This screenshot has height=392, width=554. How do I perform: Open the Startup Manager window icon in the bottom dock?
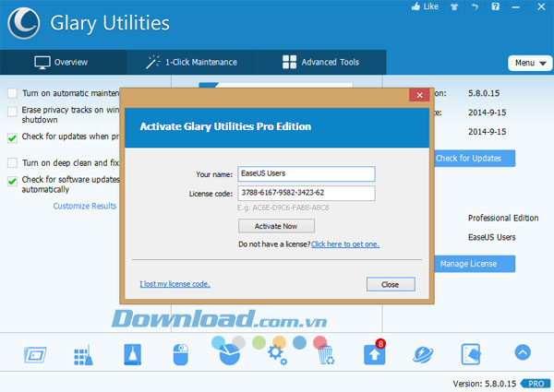pos(35,354)
